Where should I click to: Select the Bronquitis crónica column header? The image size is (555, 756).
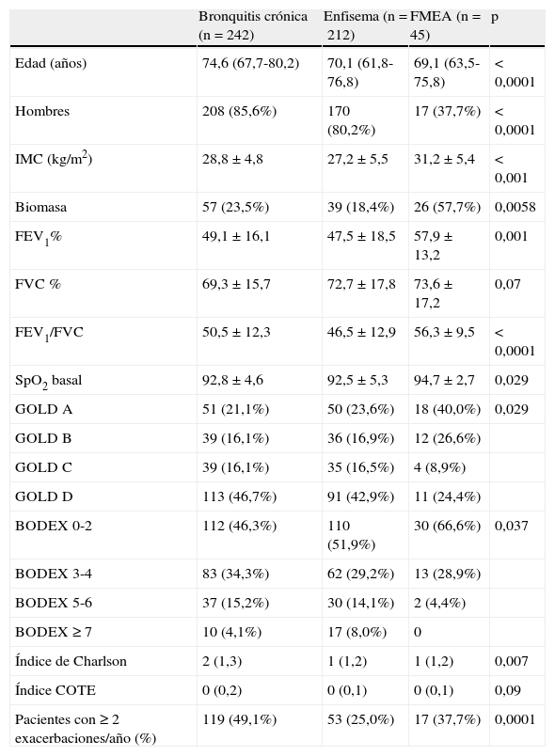coord(253,25)
